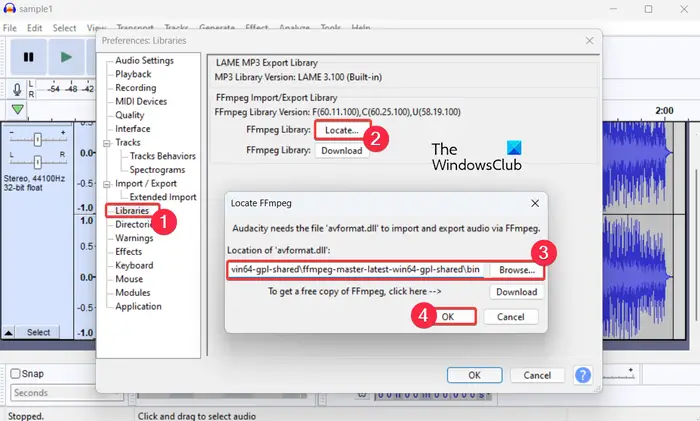This screenshot has width=700, height=421.
Task: Click Browse... in Locate FFmpeg dialog
Action: point(517,270)
